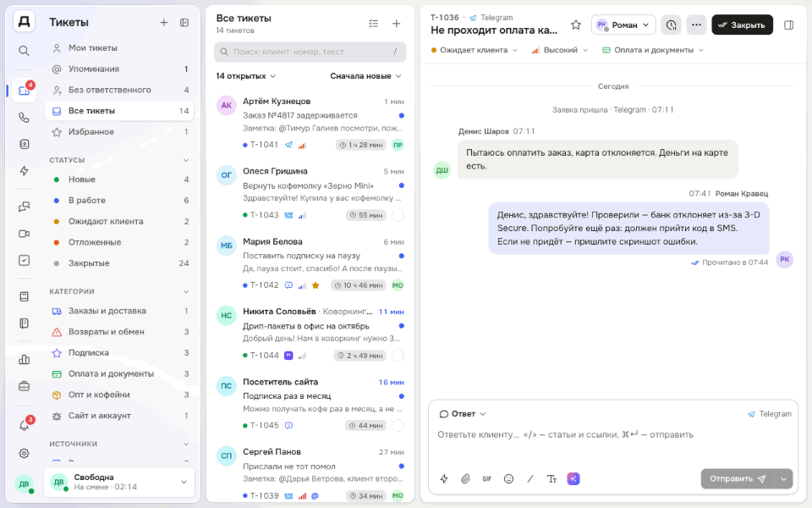Screen dimensions: 812x508
Task: Create new item with plus beside Тикеты
Action: tap(163, 22)
